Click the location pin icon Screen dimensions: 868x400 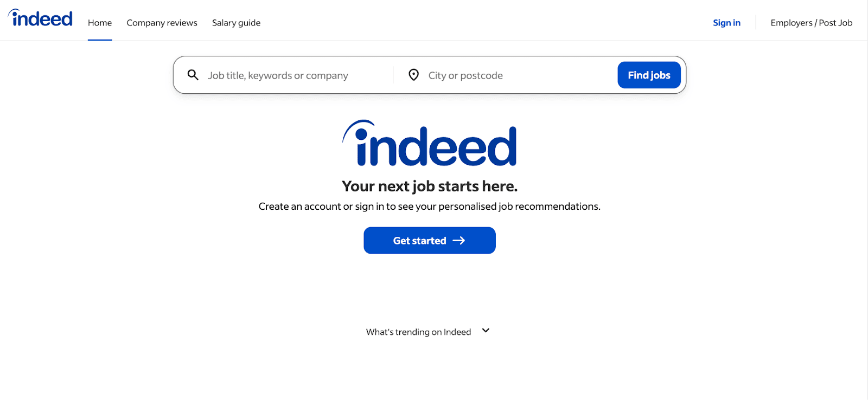click(413, 75)
